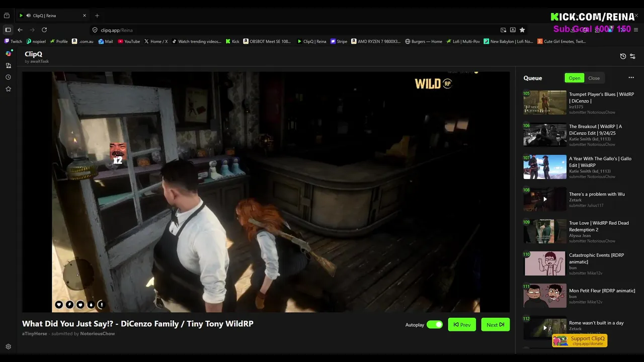The height and width of the screenshot is (362, 644).
Task: Open Firefox tab overview icon
Action: pyautogui.click(x=7, y=16)
